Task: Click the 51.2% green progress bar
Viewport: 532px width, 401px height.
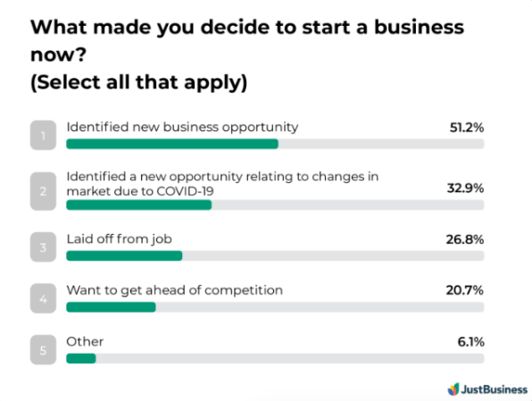Action: coord(172,144)
